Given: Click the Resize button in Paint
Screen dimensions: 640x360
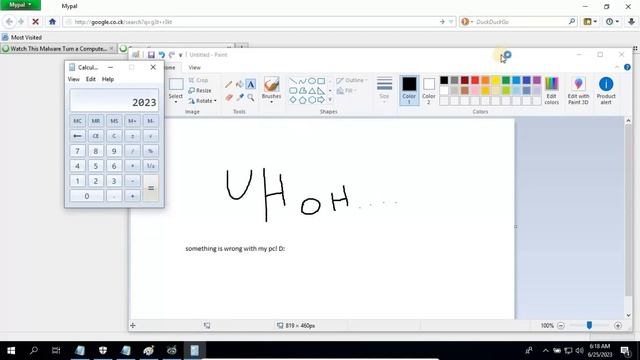Looking at the screenshot, I should click(x=200, y=90).
